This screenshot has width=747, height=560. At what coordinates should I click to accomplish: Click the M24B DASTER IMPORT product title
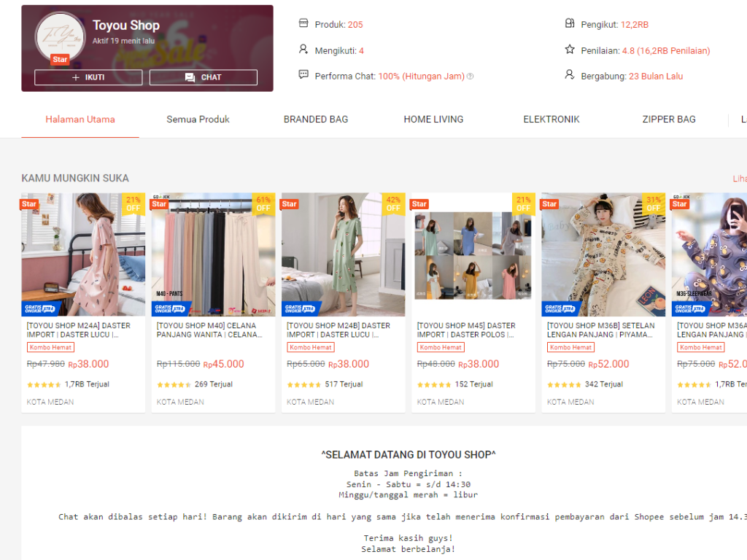pos(338,330)
